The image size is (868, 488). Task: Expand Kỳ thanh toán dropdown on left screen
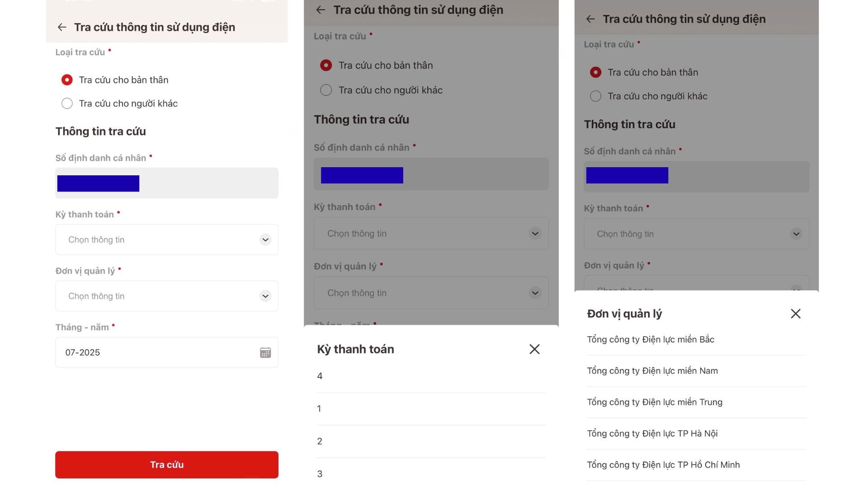(167, 239)
